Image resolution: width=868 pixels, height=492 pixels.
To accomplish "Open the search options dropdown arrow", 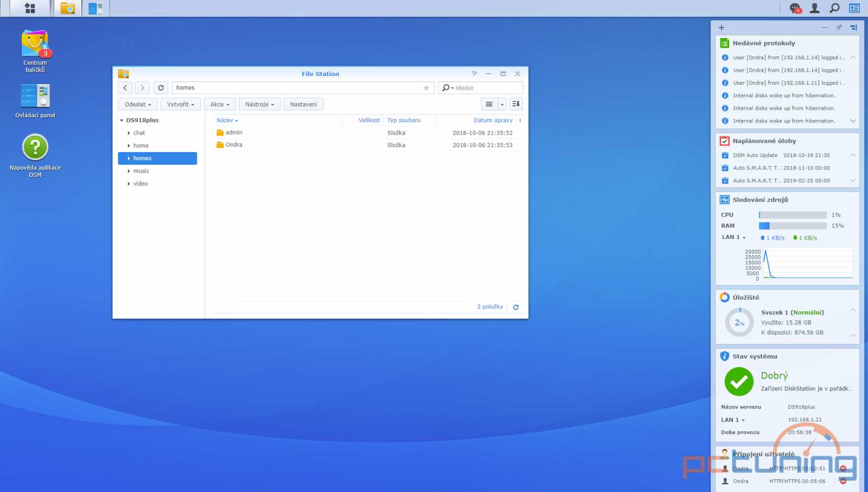I will (x=452, y=88).
